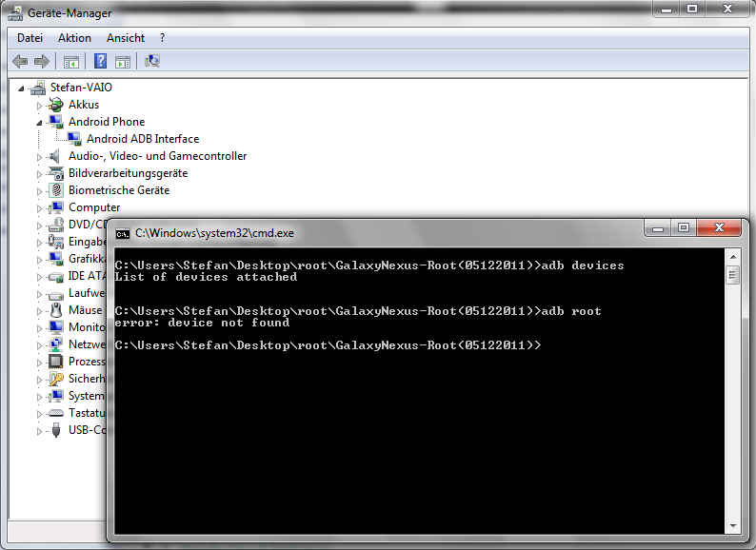Click the Eingabe devices icon
This screenshot has width=756, height=550.
pos(56,242)
